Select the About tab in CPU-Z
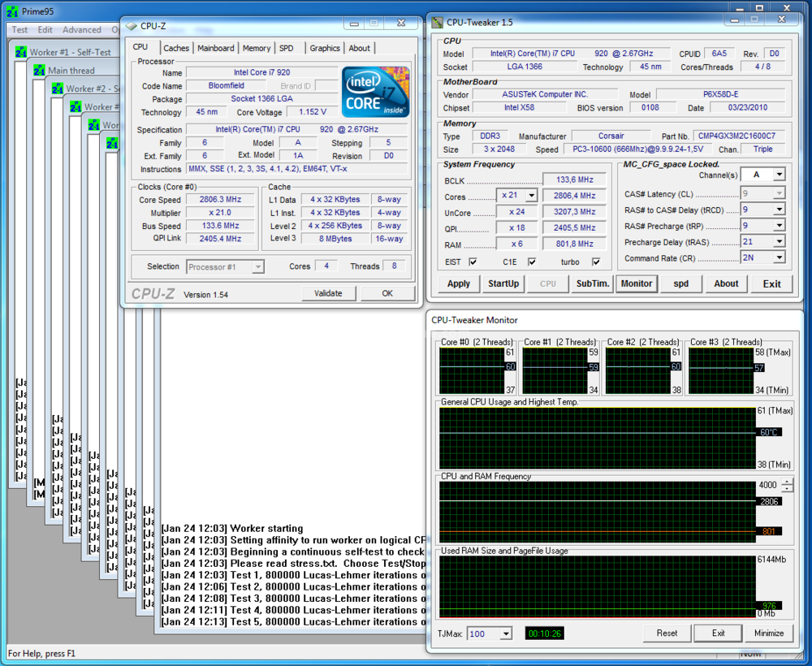 pos(360,48)
